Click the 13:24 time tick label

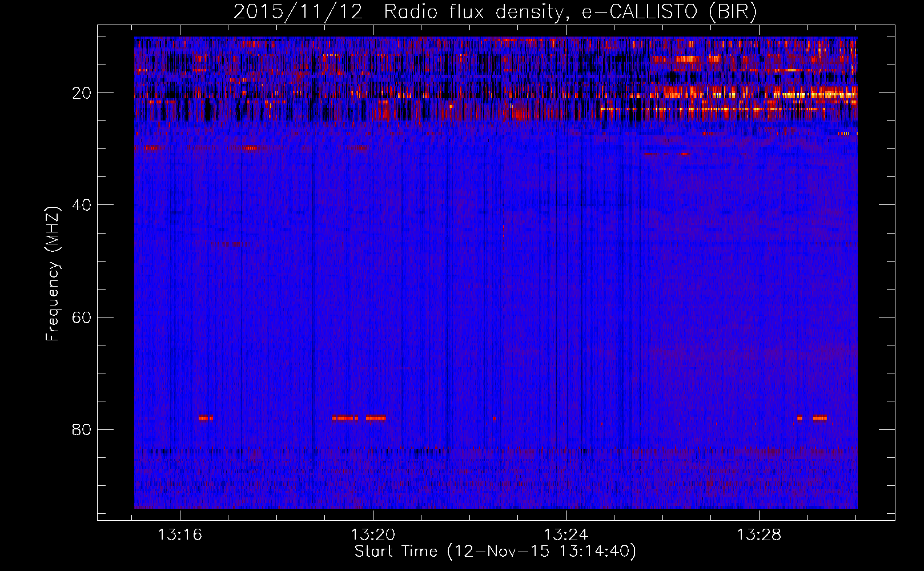coord(566,535)
